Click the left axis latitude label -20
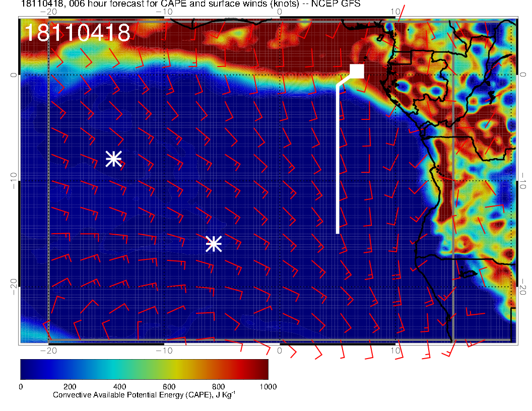This screenshot has height=411, width=532. click(13, 287)
